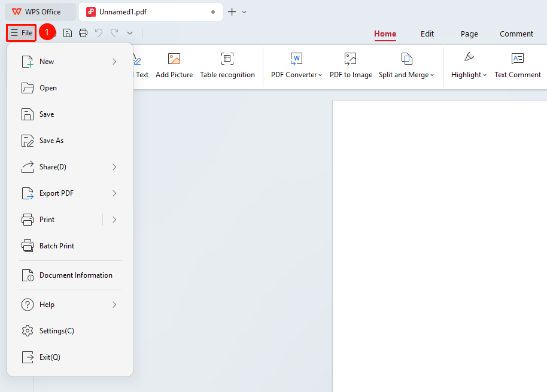Launch the Table recognition tool

click(x=227, y=66)
